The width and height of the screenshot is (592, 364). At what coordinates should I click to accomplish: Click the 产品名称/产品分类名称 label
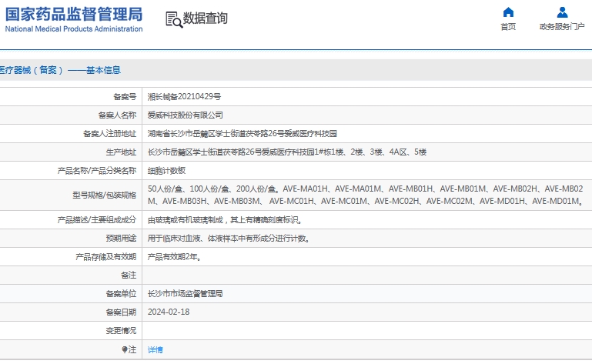click(x=97, y=171)
